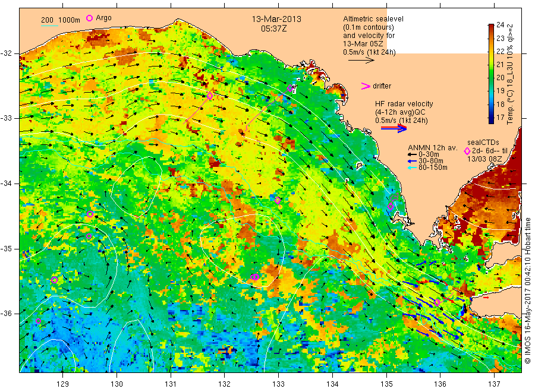Click the blue 30-80m ANMN arrow symbol
The width and height of the screenshot is (535, 392).
pos(412,161)
